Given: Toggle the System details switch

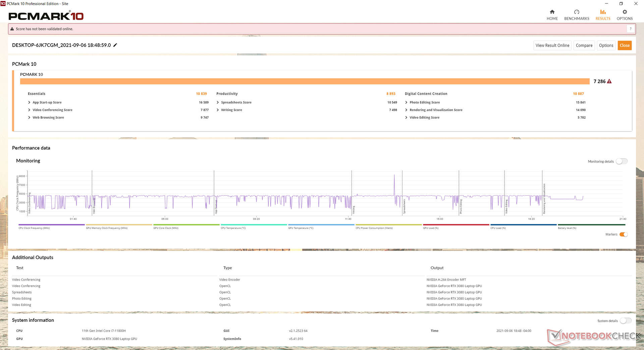Looking at the screenshot, I should [x=626, y=321].
